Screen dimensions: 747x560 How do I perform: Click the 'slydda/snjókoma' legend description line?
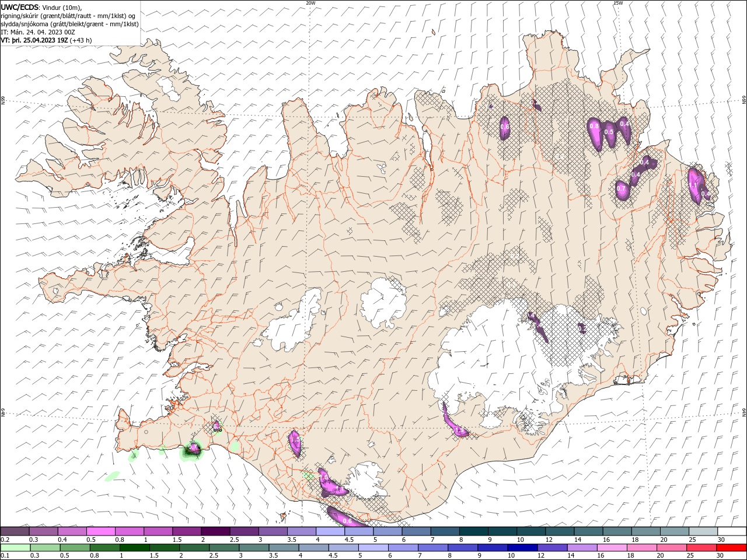69,24
